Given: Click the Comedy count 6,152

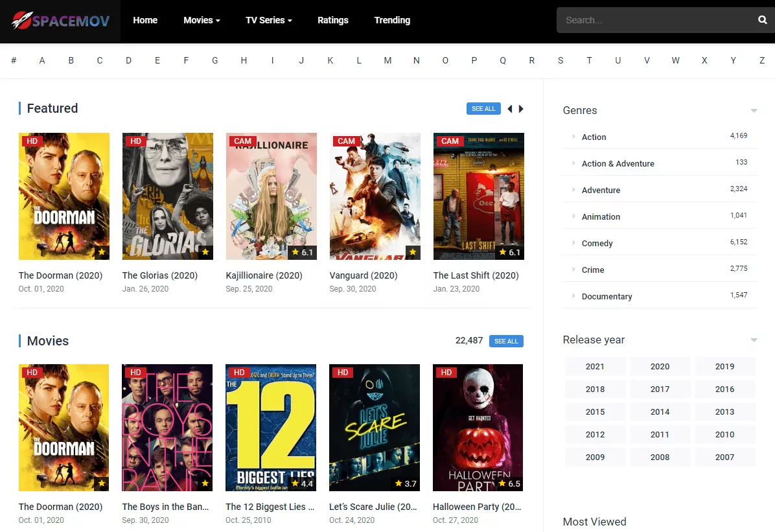Looking at the screenshot, I should 739,242.
